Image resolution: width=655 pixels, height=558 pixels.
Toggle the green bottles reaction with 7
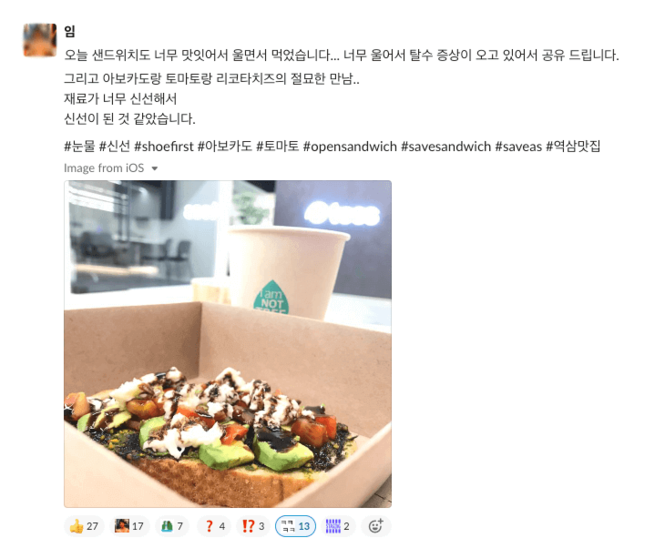[172, 526]
